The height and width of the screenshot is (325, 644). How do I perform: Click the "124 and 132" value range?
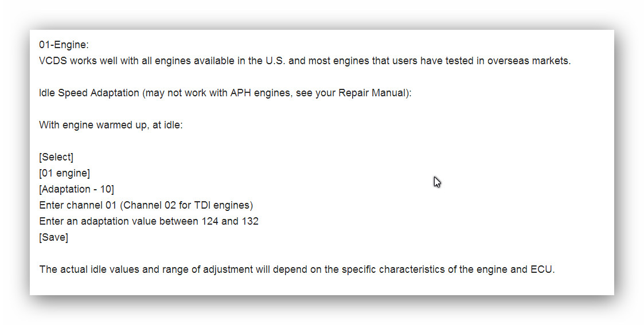tap(229, 221)
